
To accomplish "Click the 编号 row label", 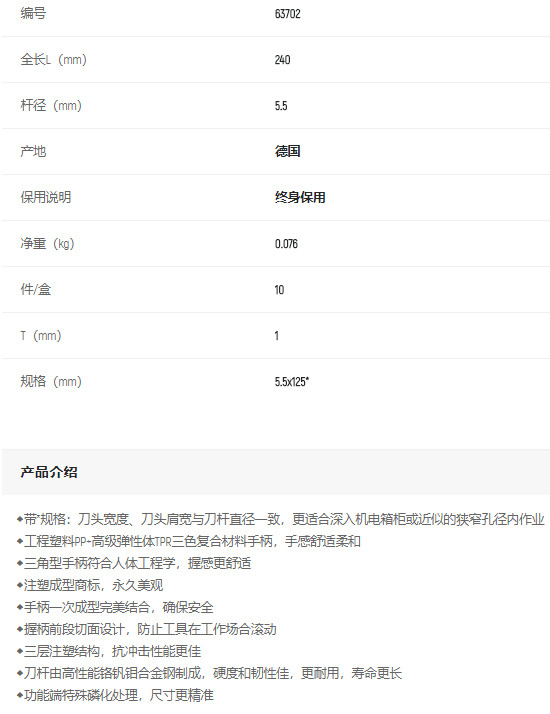I will 33,14.
